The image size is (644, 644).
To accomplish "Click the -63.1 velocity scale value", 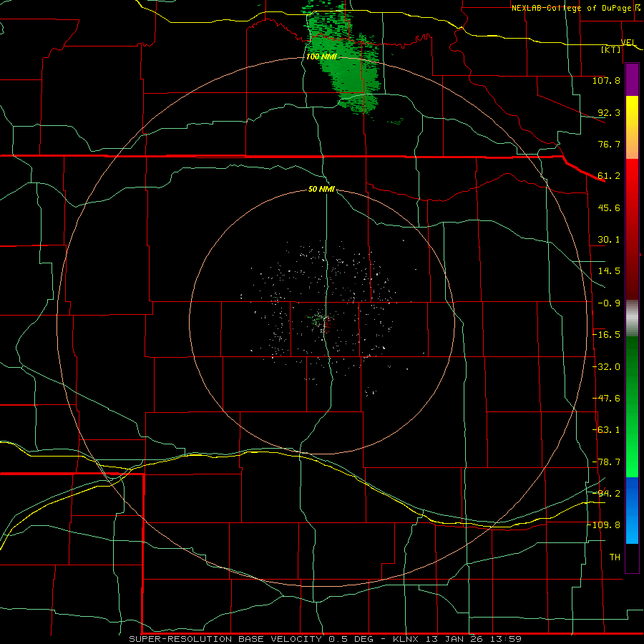I will click(607, 430).
